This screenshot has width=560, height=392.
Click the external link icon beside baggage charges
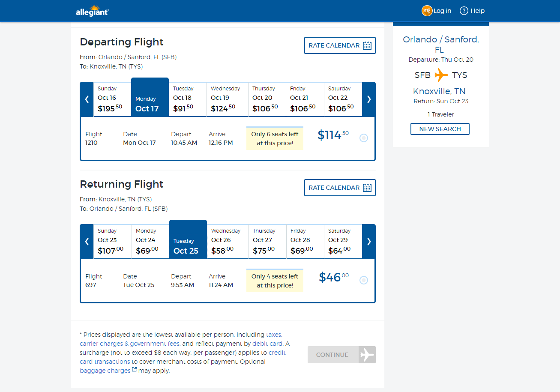click(x=135, y=369)
